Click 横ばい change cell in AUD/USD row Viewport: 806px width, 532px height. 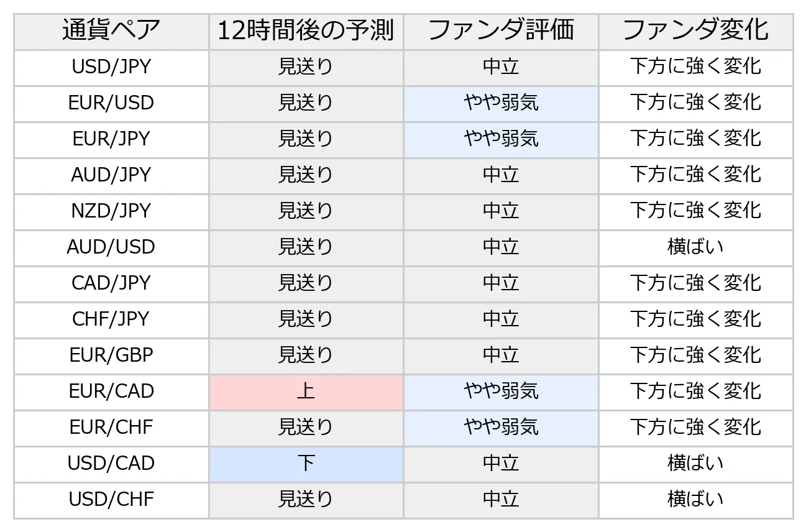[696, 247]
